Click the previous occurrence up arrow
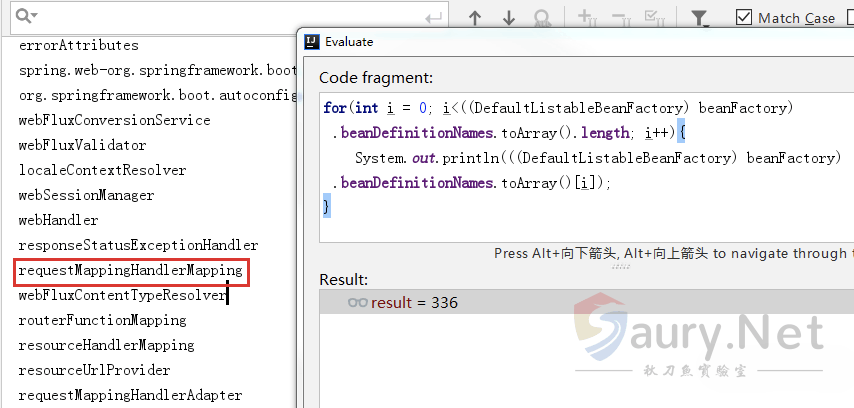This screenshot has height=408, width=854. pyautogui.click(x=475, y=18)
